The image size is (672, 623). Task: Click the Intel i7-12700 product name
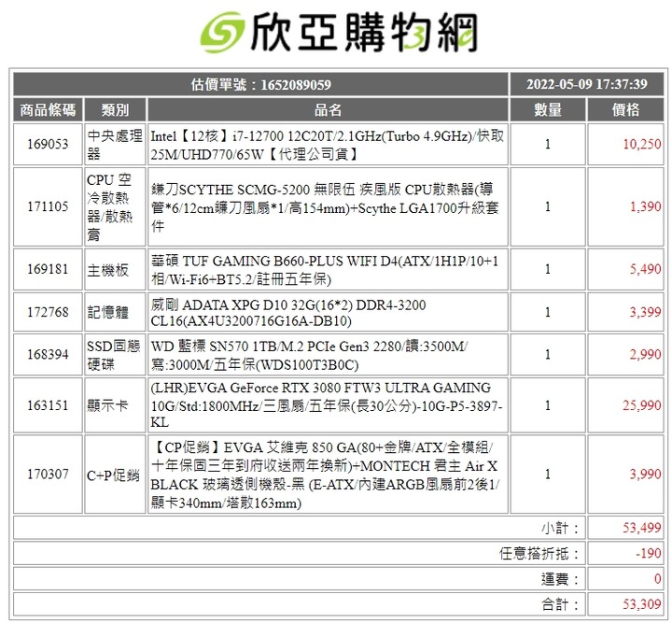(328, 145)
